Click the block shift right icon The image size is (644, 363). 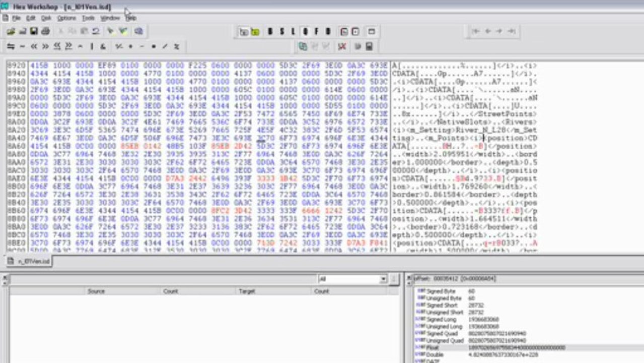click(x=68, y=46)
